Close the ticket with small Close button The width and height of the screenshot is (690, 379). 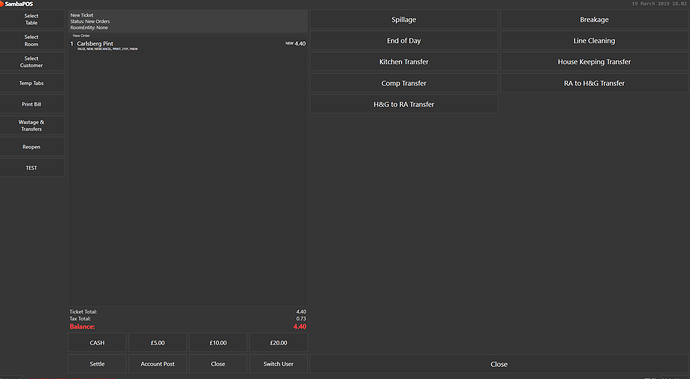(218, 364)
